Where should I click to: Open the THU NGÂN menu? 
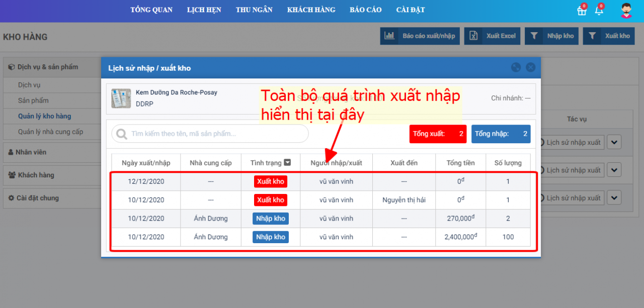point(254,10)
